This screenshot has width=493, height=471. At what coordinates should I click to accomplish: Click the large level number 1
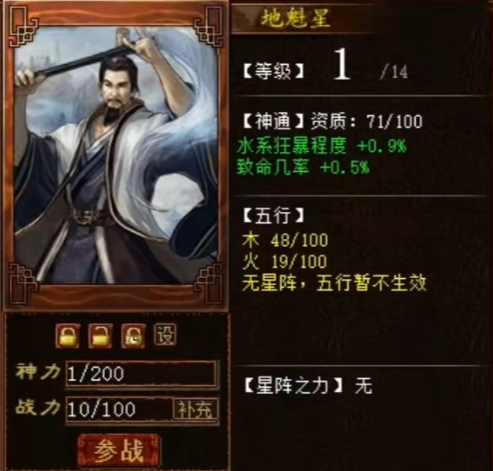pyautogui.click(x=342, y=64)
